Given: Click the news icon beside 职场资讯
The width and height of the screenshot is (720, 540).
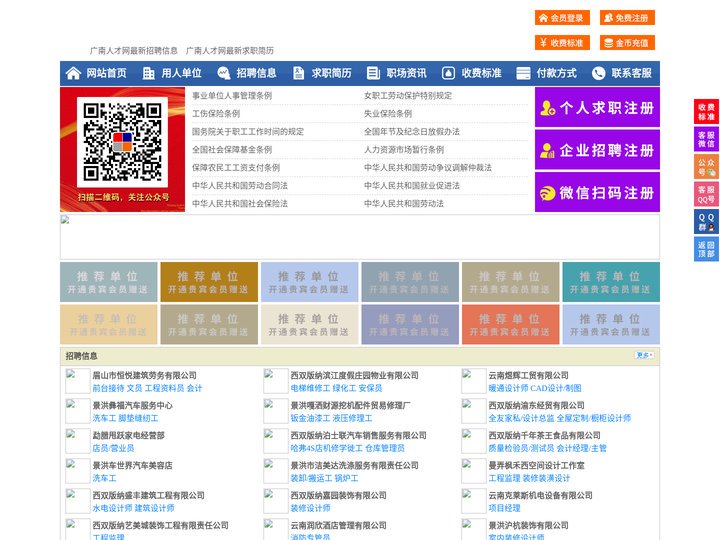Looking at the screenshot, I should [x=373, y=73].
